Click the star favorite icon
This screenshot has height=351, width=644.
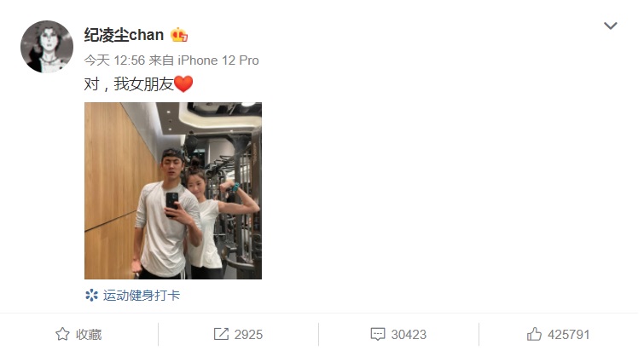(62, 334)
